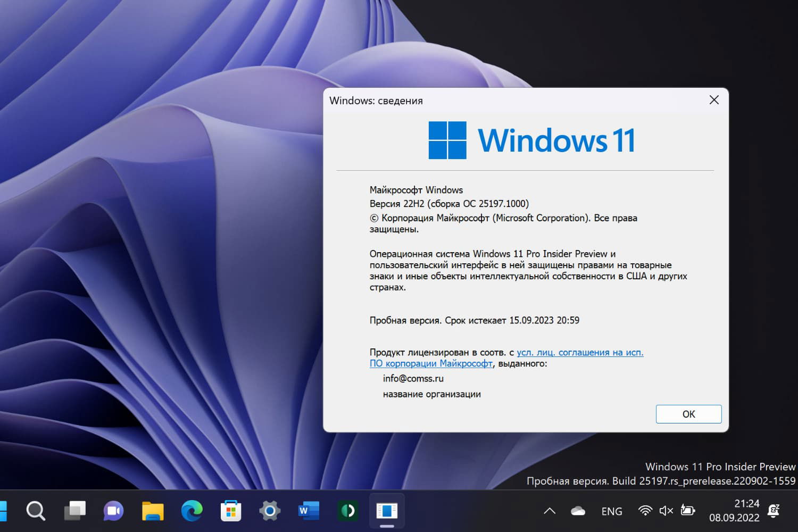Switch keyboard layout via ENG indicator
The image size is (798, 532).
tap(612, 511)
